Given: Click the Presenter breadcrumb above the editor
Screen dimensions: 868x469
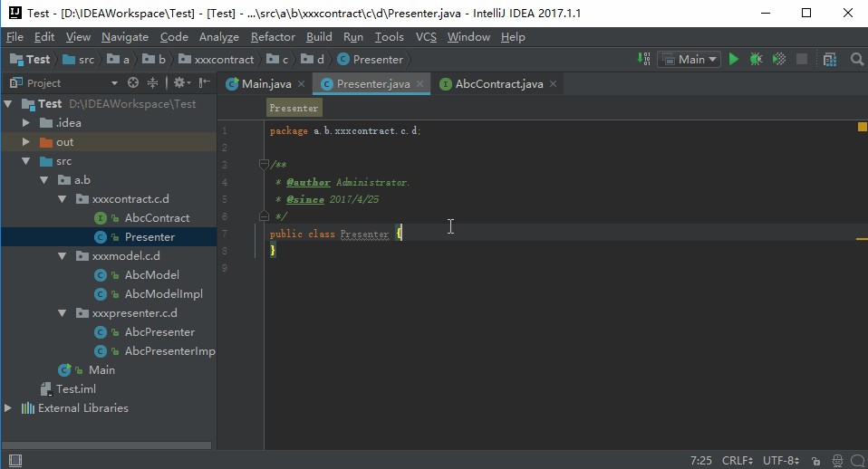Looking at the screenshot, I should [294, 108].
